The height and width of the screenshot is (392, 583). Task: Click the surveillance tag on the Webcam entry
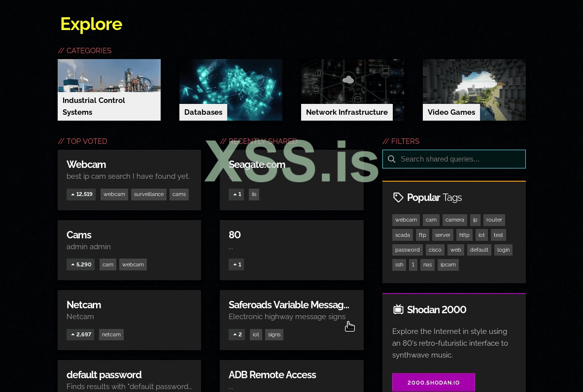coord(149,194)
